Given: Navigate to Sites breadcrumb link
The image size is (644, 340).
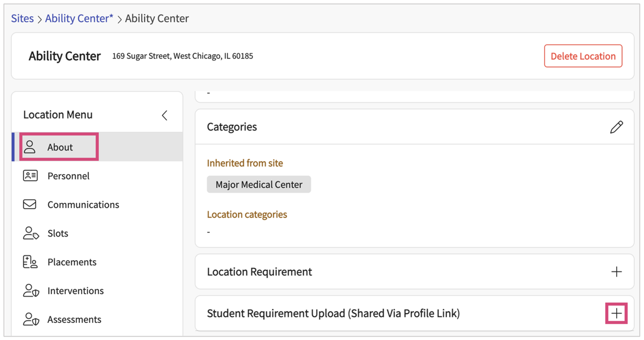Looking at the screenshot, I should (x=22, y=19).
